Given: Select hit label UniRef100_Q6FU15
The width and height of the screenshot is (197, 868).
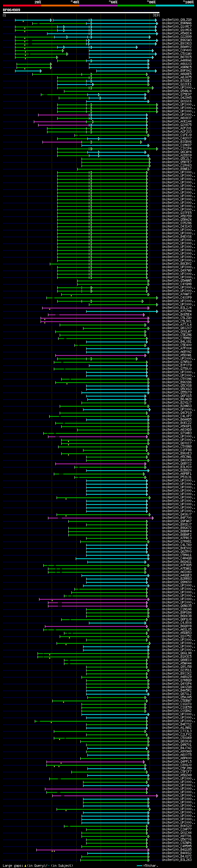Looking at the screenshot, I should [177, 395].
